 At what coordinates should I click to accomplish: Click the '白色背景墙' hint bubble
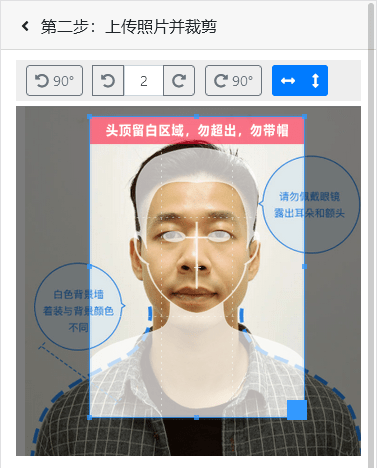[x=79, y=306]
